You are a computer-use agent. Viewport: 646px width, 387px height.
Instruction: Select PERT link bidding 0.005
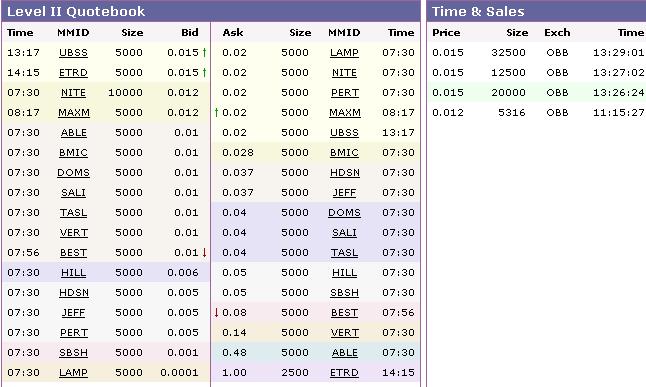click(73, 333)
